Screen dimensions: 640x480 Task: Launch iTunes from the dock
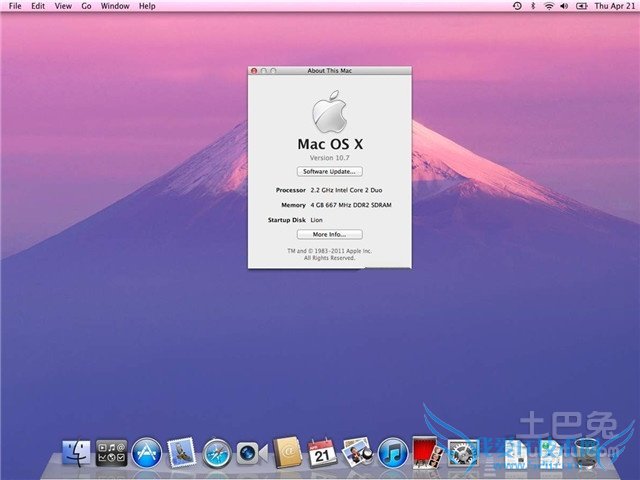391,453
